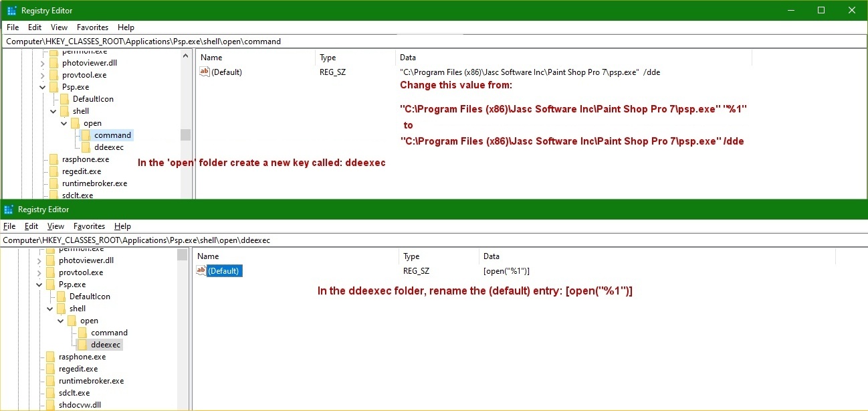
Task: Open View menu in top Registry Editor
Action: click(x=60, y=27)
